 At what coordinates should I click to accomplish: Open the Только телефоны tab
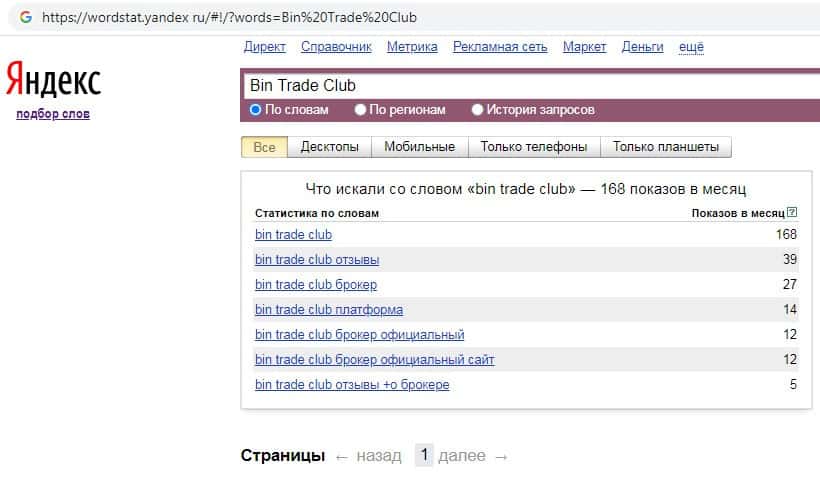533,147
